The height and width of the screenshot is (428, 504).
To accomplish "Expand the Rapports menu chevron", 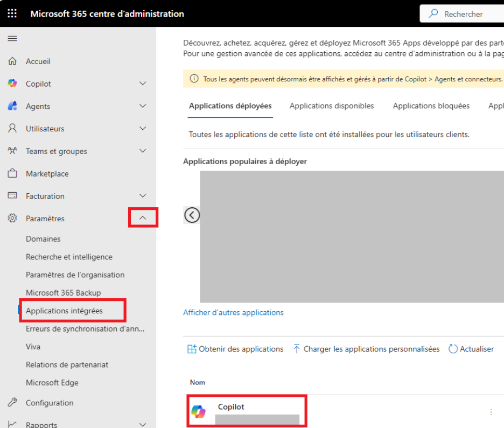I will (143, 424).
